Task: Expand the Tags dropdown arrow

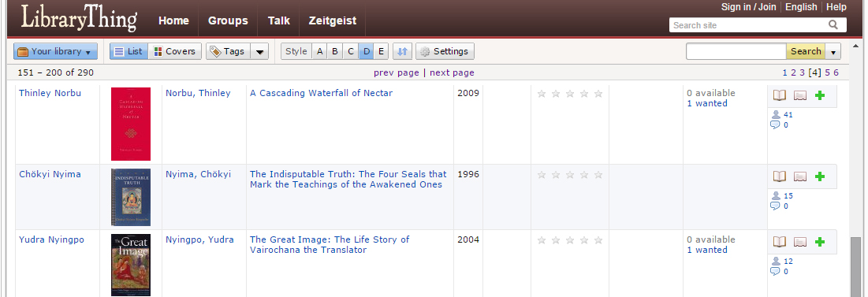Action: pos(259,51)
